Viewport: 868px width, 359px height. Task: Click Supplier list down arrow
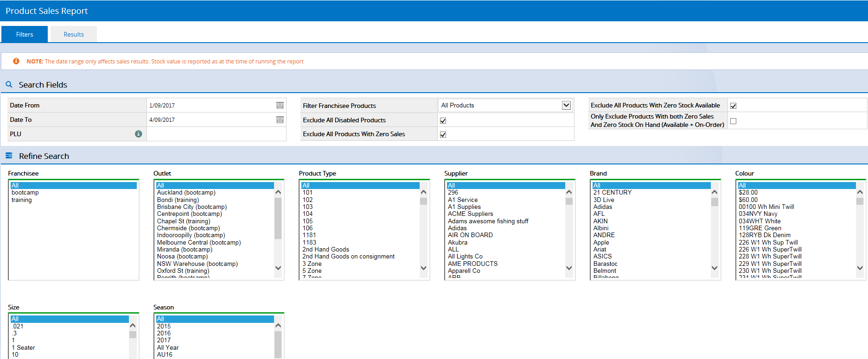pos(569,268)
